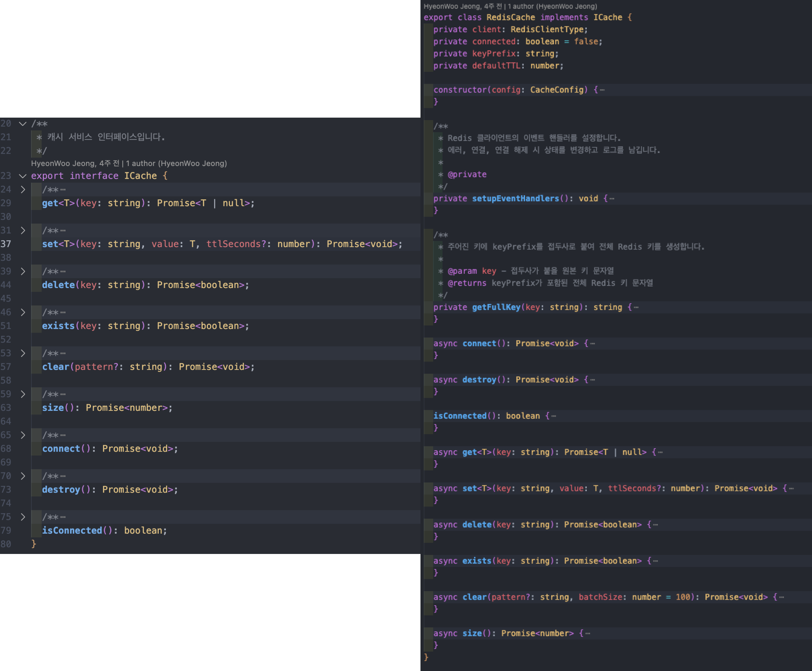The height and width of the screenshot is (671, 812).
Task: Unfold the setupEventHandlers body ellipsis
Action: (612, 199)
